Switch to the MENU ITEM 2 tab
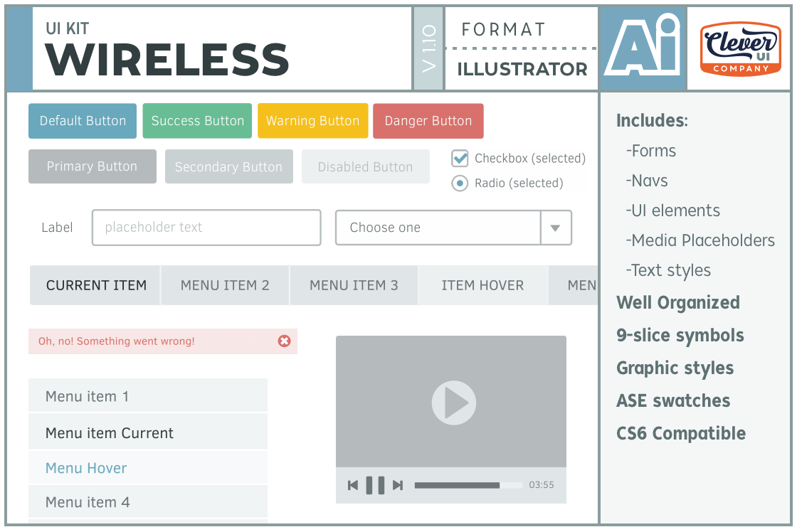The width and height of the screenshot is (797, 532). pyautogui.click(x=225, y=286)
